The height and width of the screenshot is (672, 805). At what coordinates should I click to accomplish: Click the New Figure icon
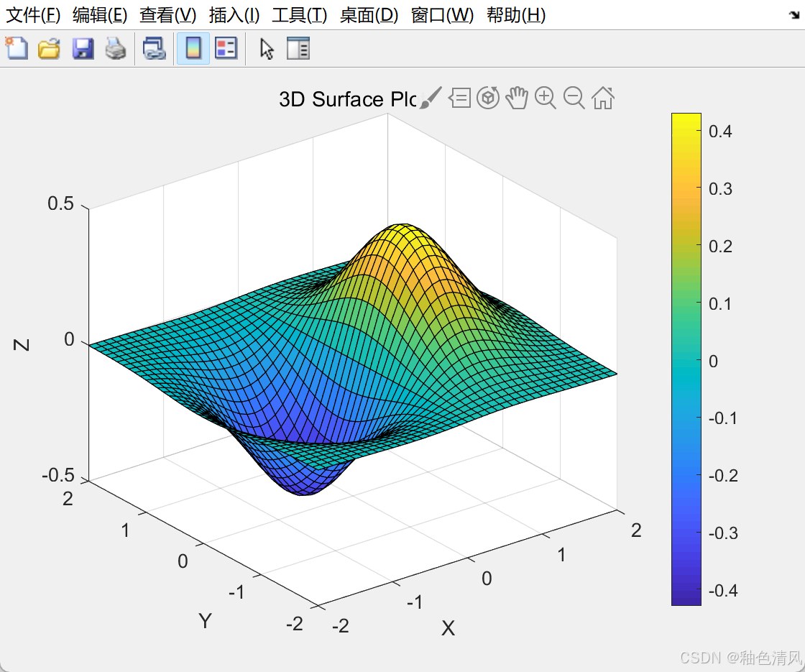pos(17,49)
